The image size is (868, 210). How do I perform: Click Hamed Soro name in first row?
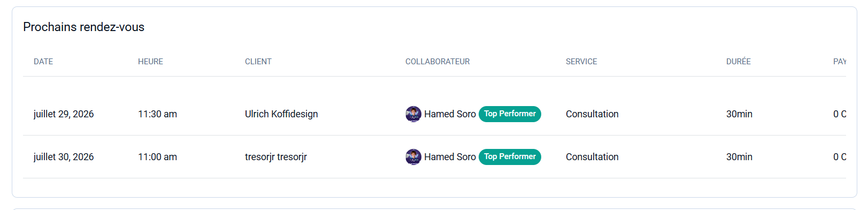[450, 114]
